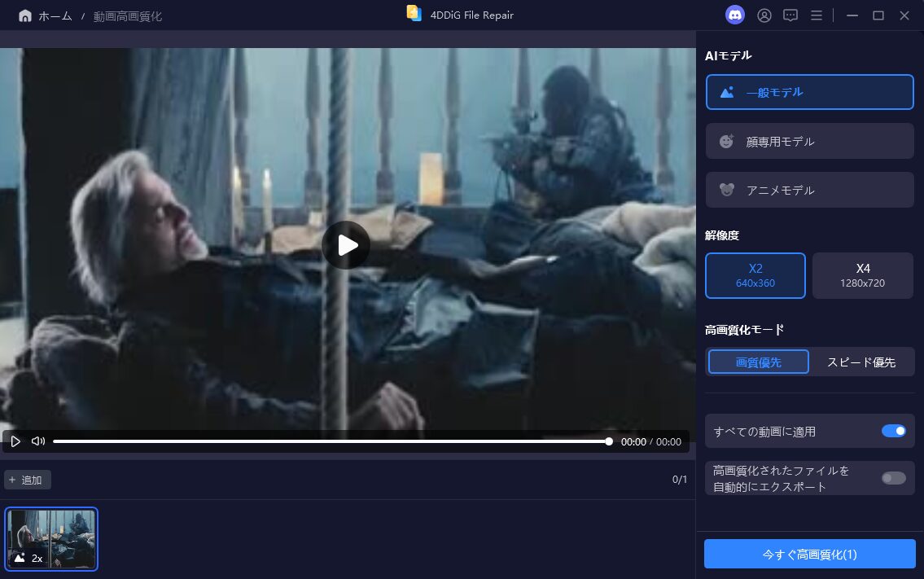Select the video thumbnail labeled 2x
The image size is (924, 579).
[x=51, y=539]
